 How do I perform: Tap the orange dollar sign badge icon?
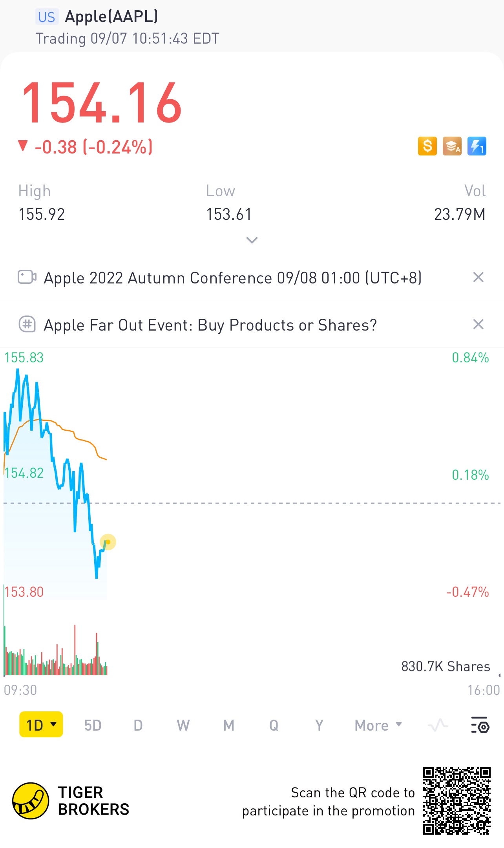[x=427, y=146]
